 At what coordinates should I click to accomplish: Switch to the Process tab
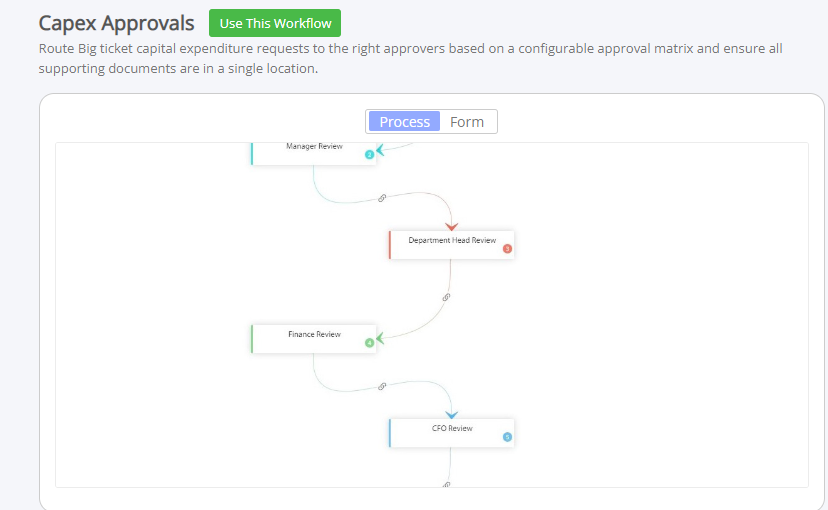coord(404,121)
